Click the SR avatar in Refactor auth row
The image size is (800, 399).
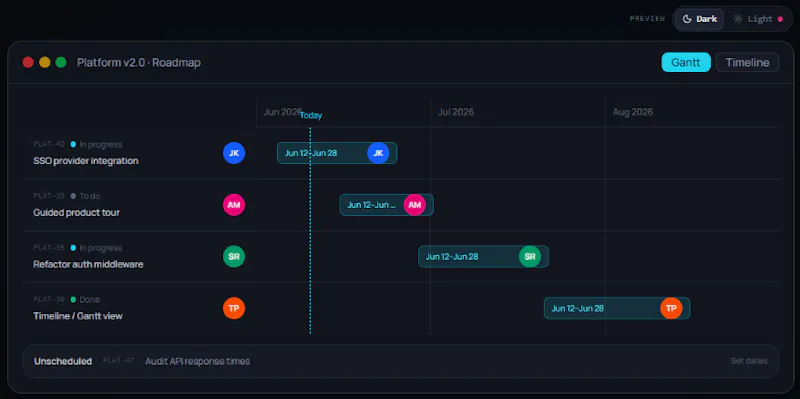point(234,257)
